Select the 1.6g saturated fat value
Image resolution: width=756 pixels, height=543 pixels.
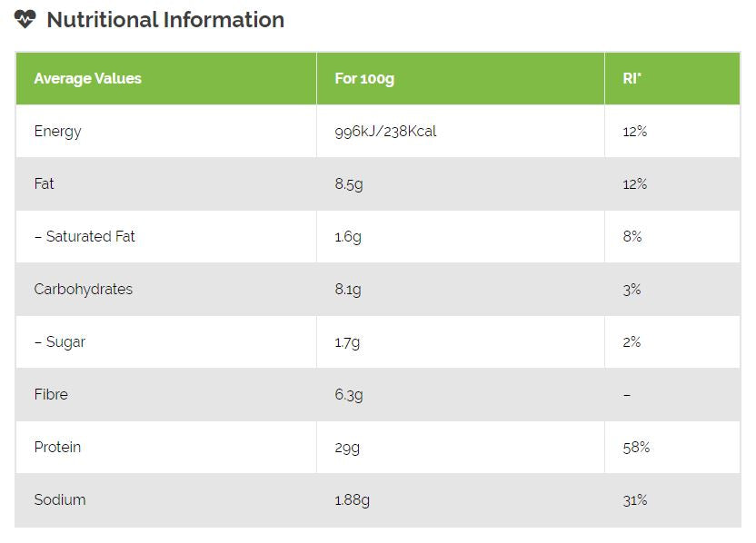(348, 236)
